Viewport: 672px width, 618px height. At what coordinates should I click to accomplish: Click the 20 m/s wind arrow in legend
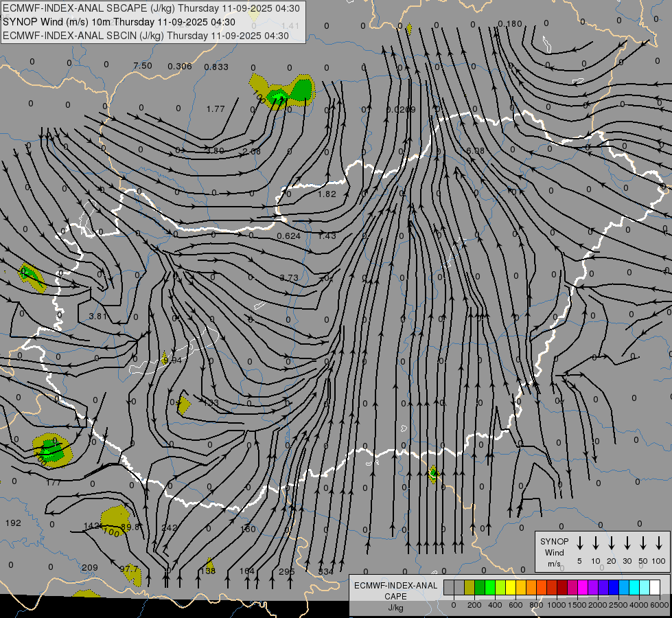(x=612, y=543)
